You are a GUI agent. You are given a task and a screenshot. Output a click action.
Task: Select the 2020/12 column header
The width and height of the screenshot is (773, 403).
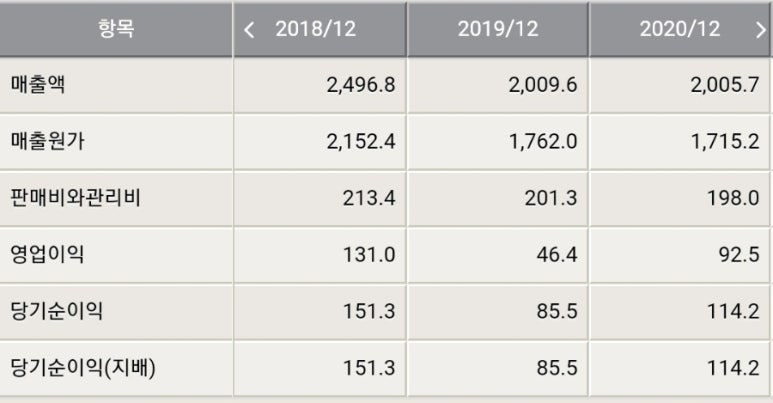[x=680, y=29]
